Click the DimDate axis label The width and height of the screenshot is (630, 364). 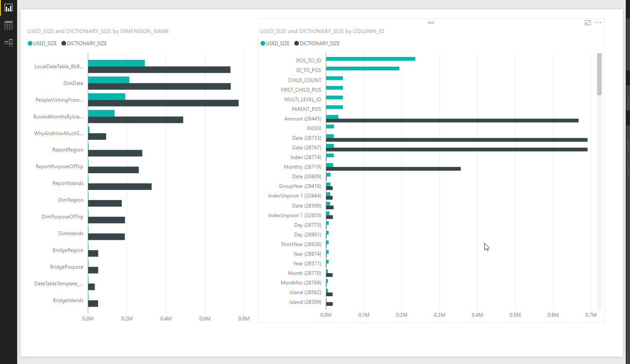click(x=73, y=83)
